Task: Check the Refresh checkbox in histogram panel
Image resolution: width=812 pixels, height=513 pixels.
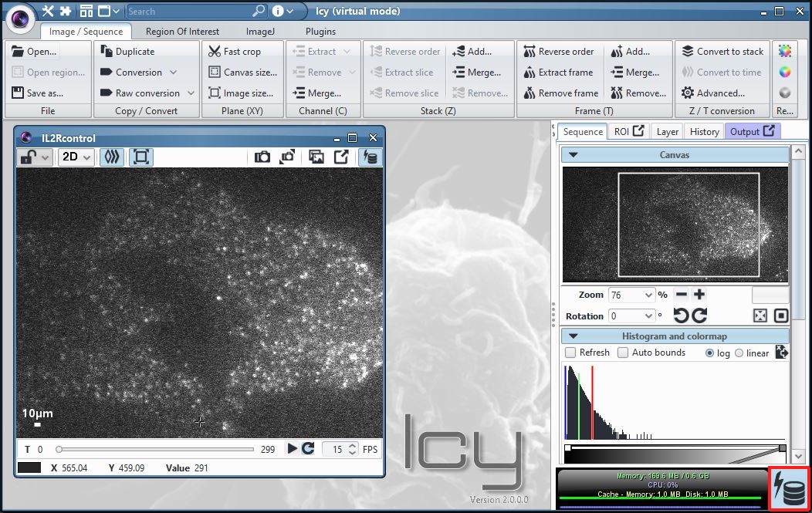Action: 570,352
